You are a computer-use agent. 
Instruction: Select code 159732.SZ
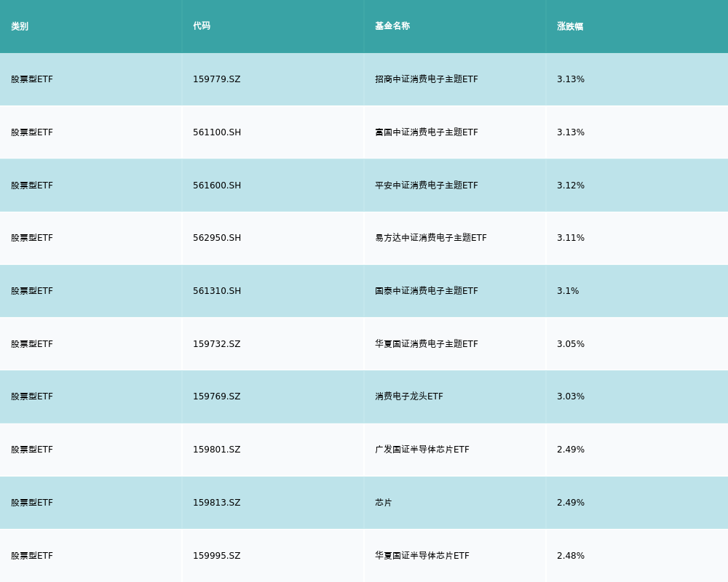217,344
